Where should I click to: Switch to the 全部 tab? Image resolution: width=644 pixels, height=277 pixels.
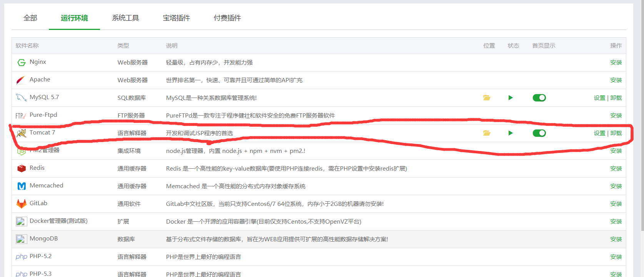click(x=30, y=18)
